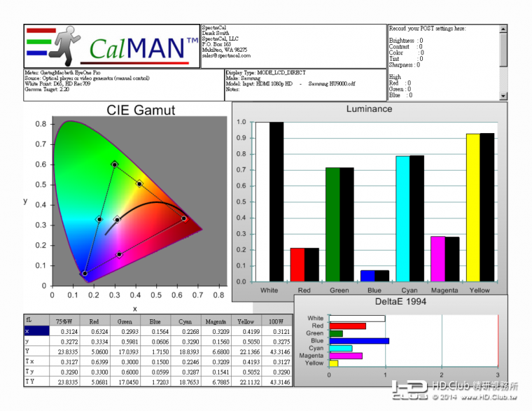Click the magenta bar in DeltaE 1994 chart
532x411 pixels.
point(346,356)
